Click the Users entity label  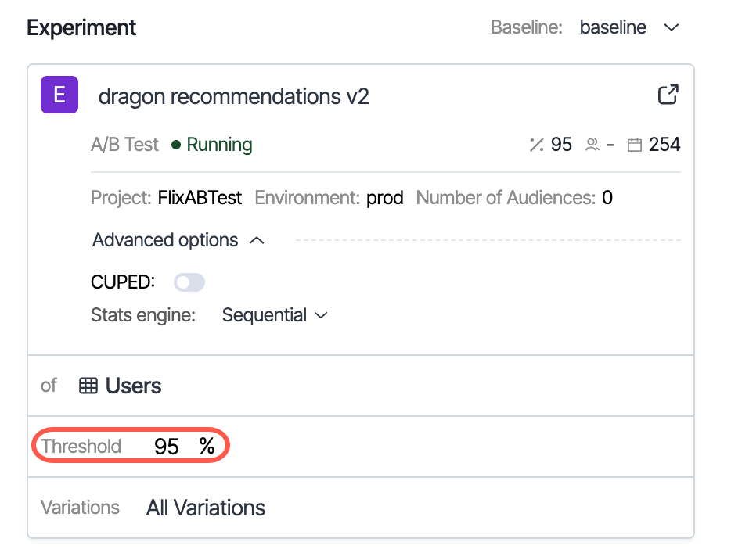click(x=133, y=386)
